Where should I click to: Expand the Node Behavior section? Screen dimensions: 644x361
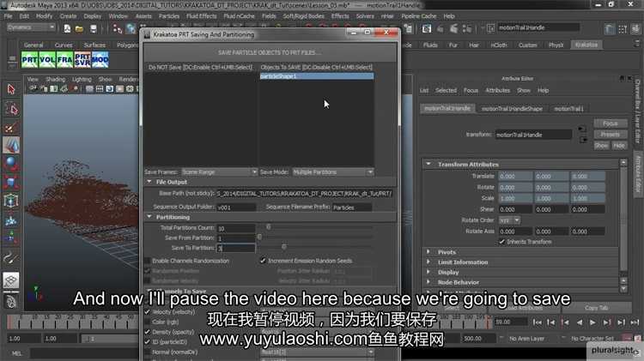tap(428, 282)
